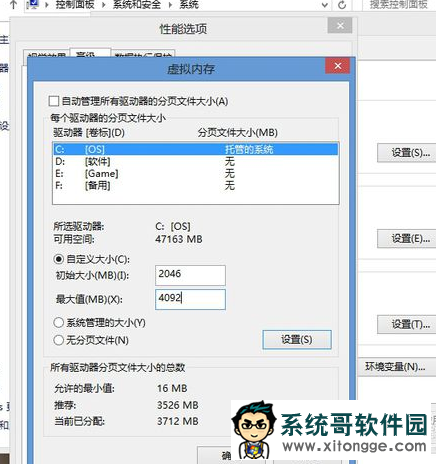Select No paging file option
This screenshot has width=436, height=465.
(58, 340)
